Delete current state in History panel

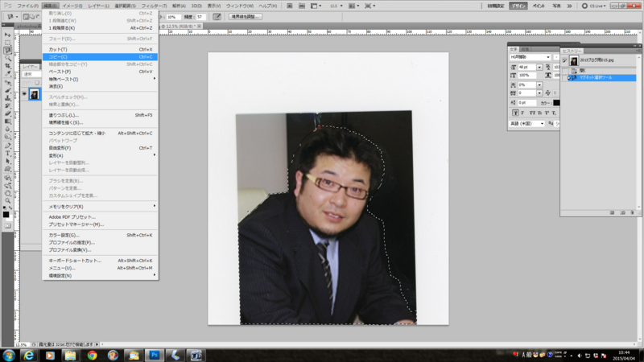click(x=633, y=212)
